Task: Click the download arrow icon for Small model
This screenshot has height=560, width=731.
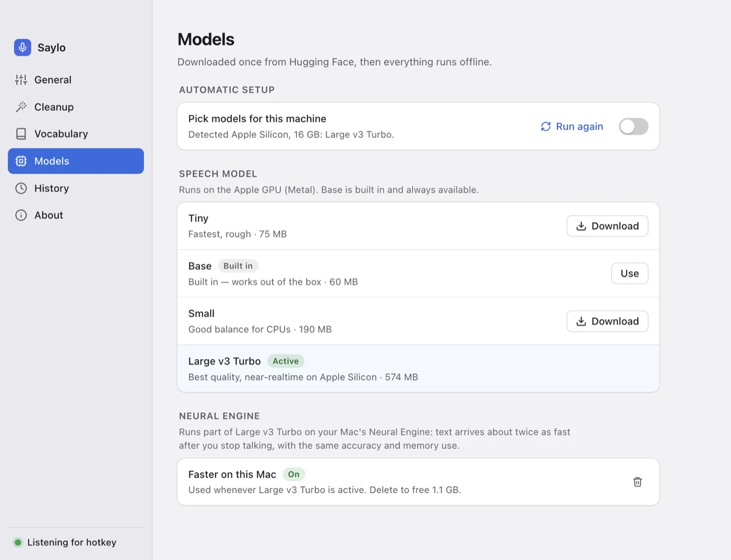Action: [581, 321]
